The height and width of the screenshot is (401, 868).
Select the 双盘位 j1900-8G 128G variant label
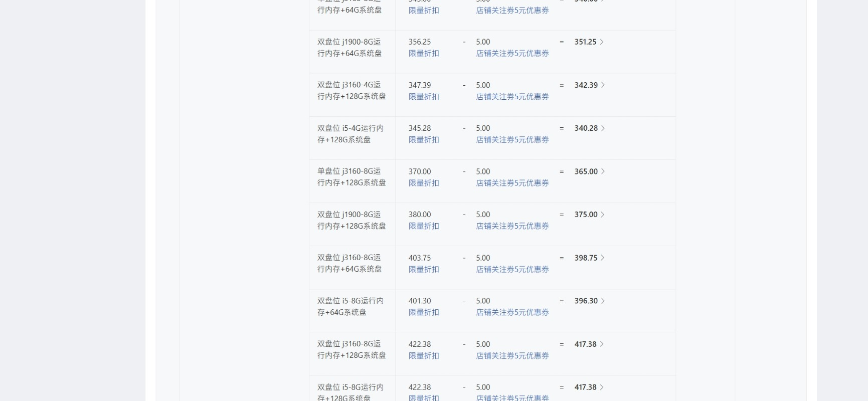(352, 220)
